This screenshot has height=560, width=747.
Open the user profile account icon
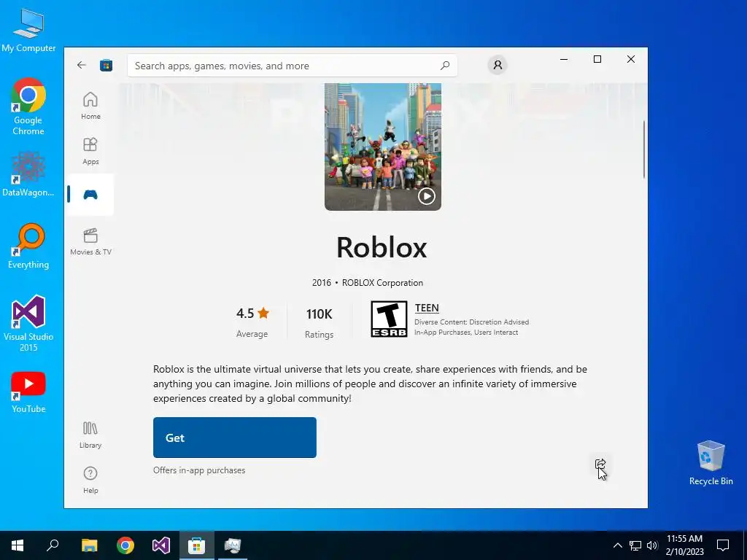tap(498, 65)
